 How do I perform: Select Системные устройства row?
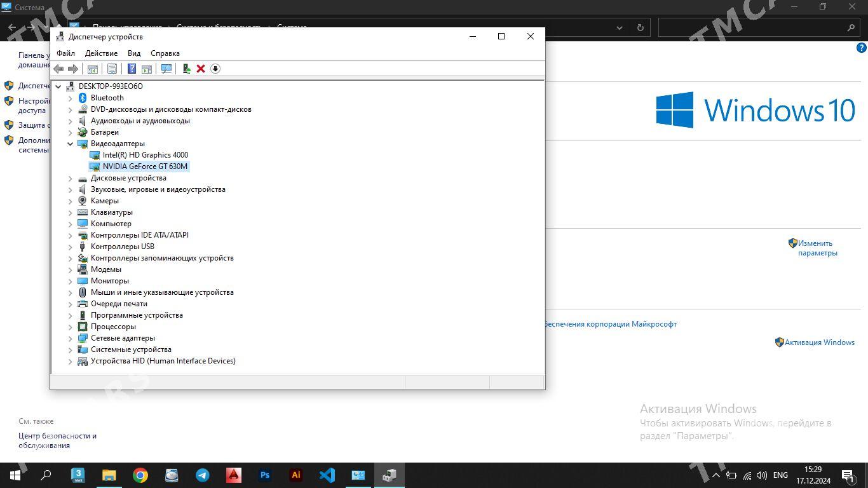coord(131,349)
